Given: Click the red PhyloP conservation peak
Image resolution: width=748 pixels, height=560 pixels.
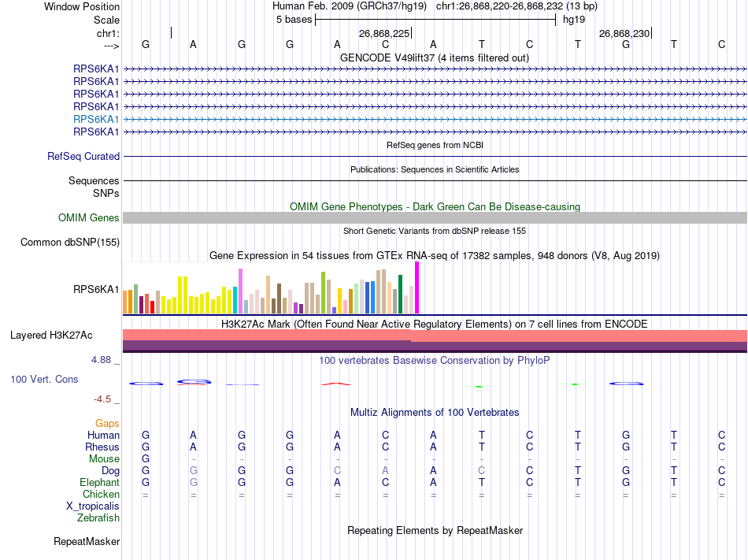Looking at the screenshot, I should (336, 384).
